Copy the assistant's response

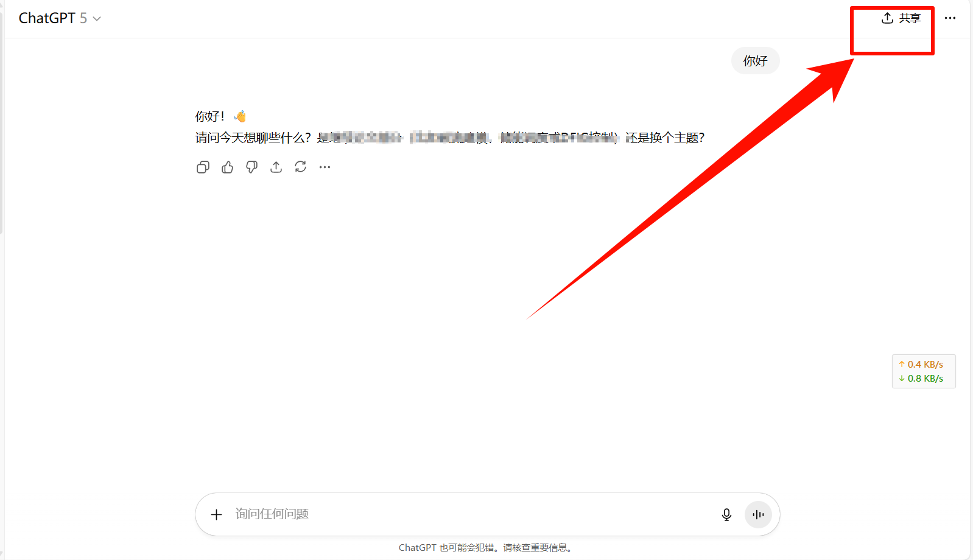[203, 167]
